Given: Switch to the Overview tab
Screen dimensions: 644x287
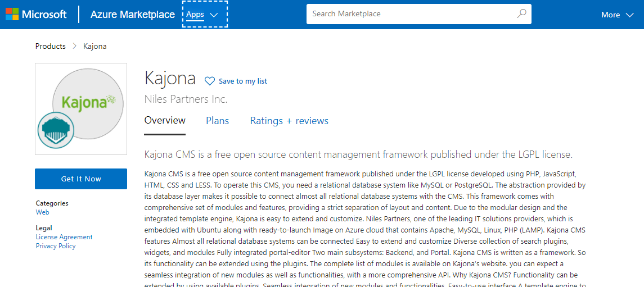Looking at the screenshot, I should pos(165,121).
